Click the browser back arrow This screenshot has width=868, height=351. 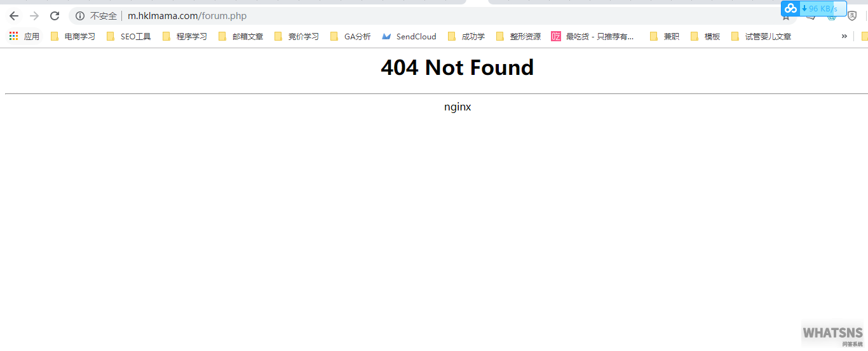click(14, 16)
